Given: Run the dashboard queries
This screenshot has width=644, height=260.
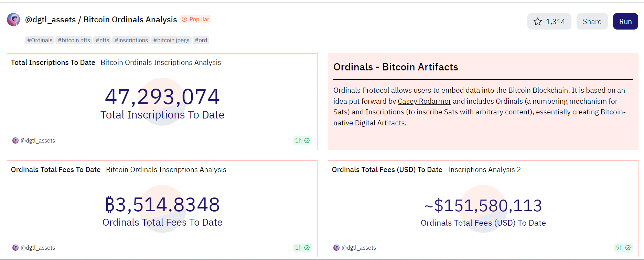Looking at the screenshot, I should [x=625, y=21].
